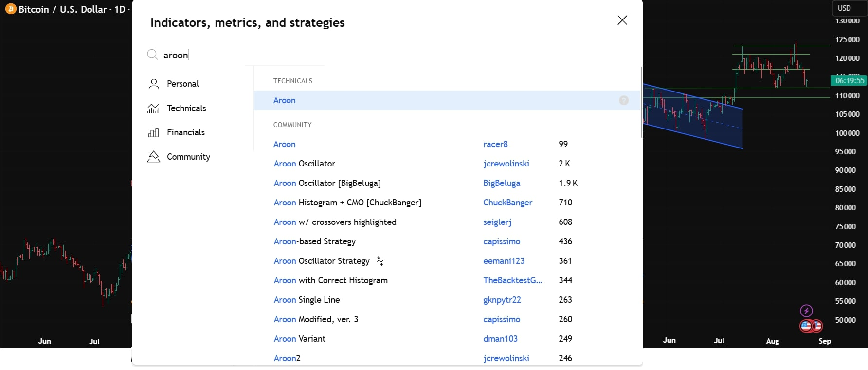Select the Community category
Screen dimensions: 868x370
(x=188, y=157)
